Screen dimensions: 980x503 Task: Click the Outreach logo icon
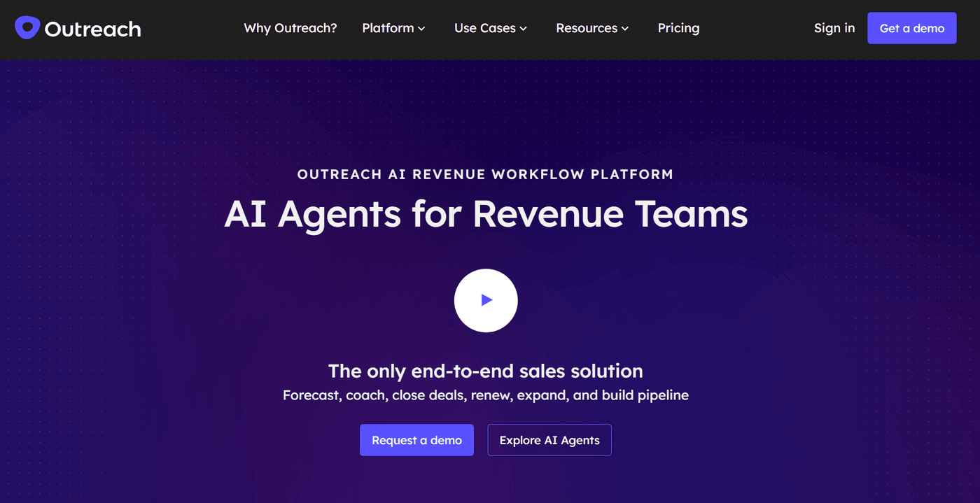tap(27, 28)
